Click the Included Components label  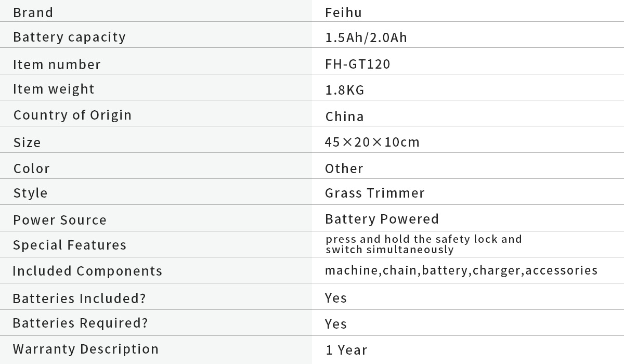pyautogui.click(x=87, y=271)
